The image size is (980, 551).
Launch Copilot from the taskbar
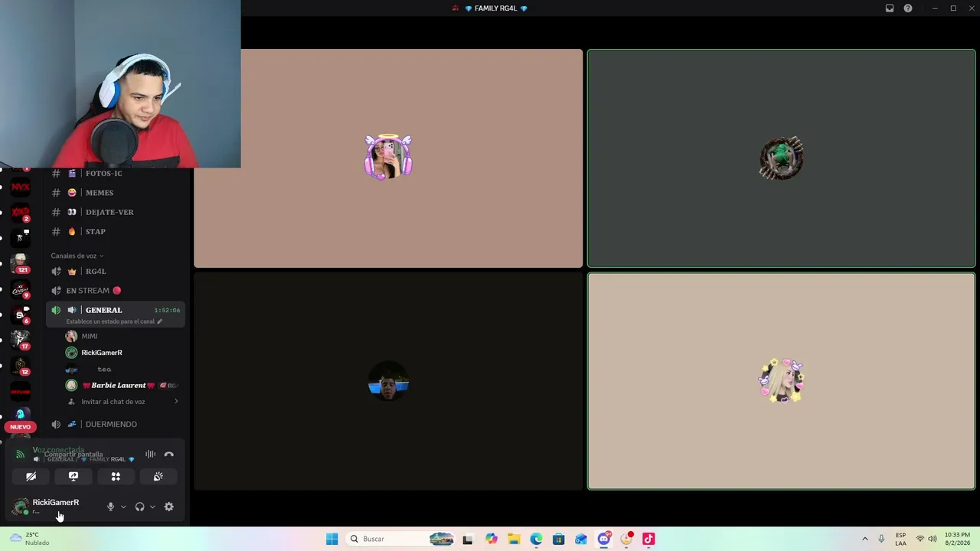coord(491,539)
